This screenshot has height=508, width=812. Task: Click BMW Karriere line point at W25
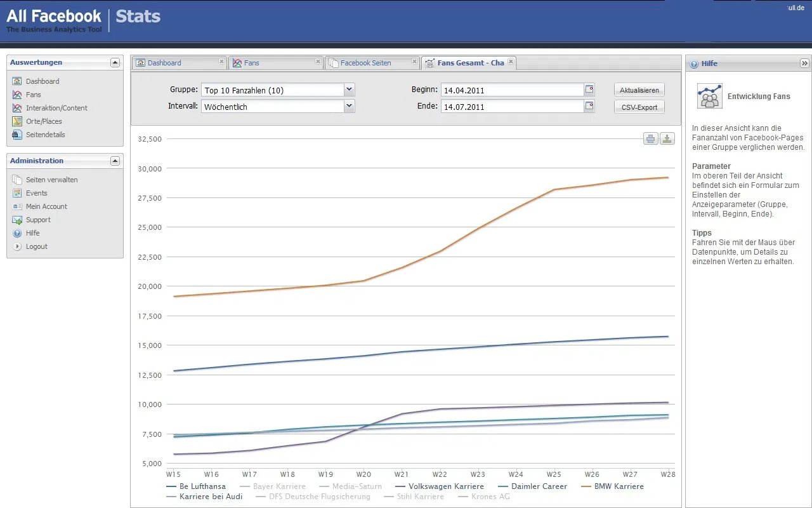coord(554,189)
